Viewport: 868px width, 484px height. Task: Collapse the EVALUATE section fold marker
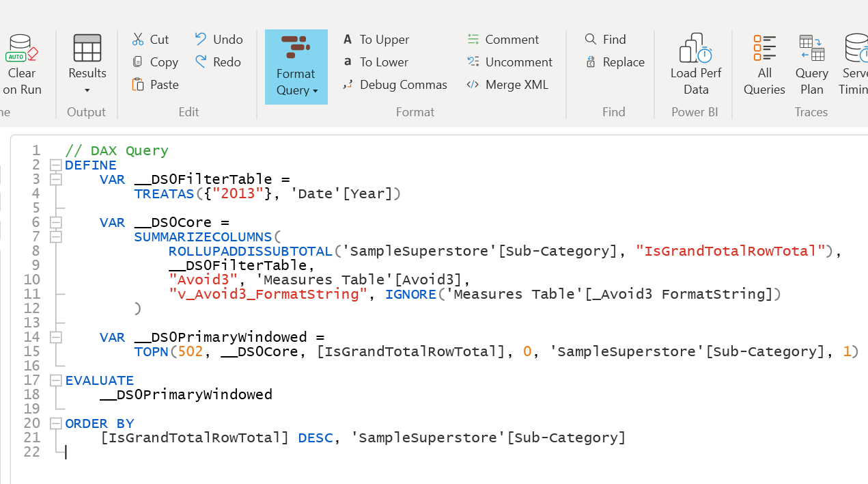point(56,381)
